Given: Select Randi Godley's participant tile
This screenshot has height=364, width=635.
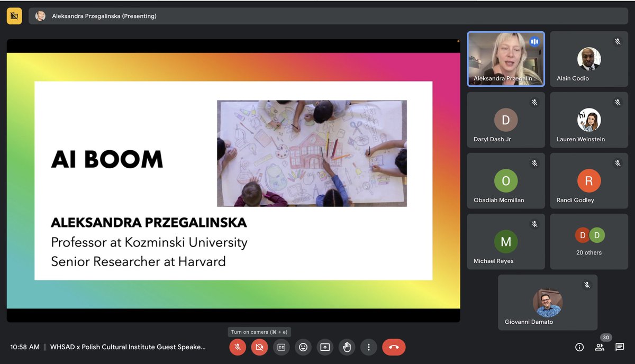Looking at the screenshot, I should (x=589, y=181).
